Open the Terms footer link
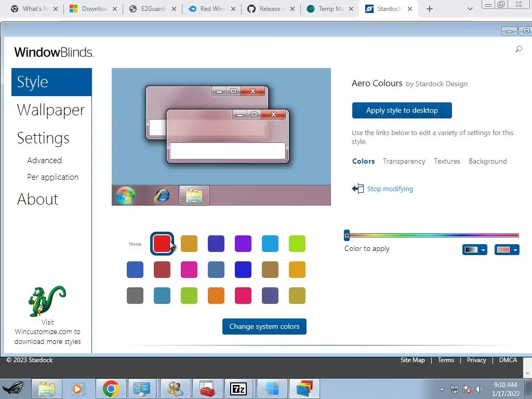Screen dimensions: 532x399 [x=446, y=360]
